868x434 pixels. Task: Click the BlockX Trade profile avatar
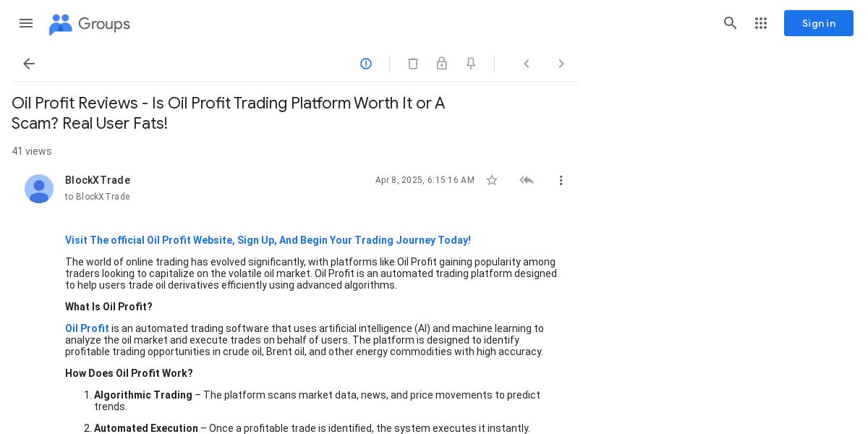click(39, 189)
